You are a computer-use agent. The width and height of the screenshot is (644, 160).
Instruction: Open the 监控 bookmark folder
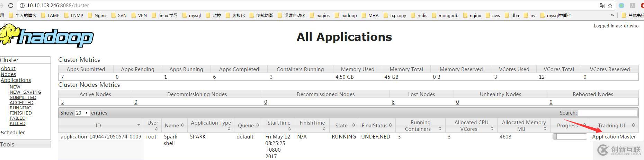point(213,15)
